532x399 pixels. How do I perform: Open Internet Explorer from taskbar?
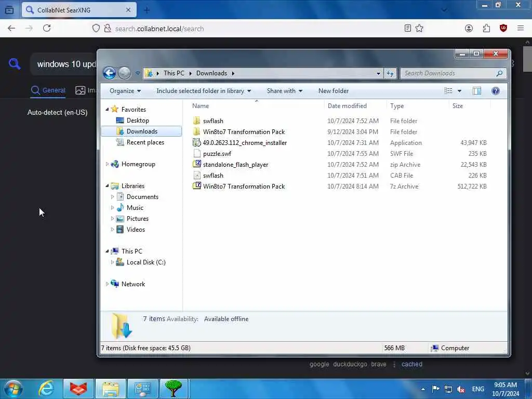(46, 389)
